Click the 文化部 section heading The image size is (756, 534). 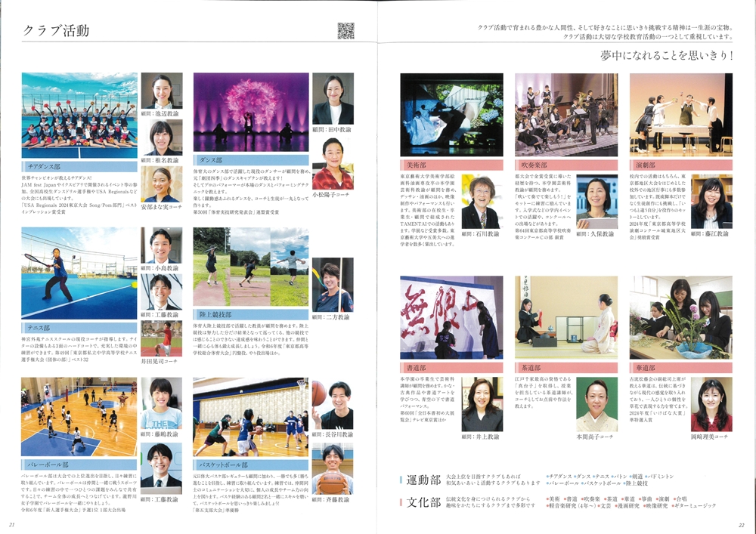coord(422,502)
